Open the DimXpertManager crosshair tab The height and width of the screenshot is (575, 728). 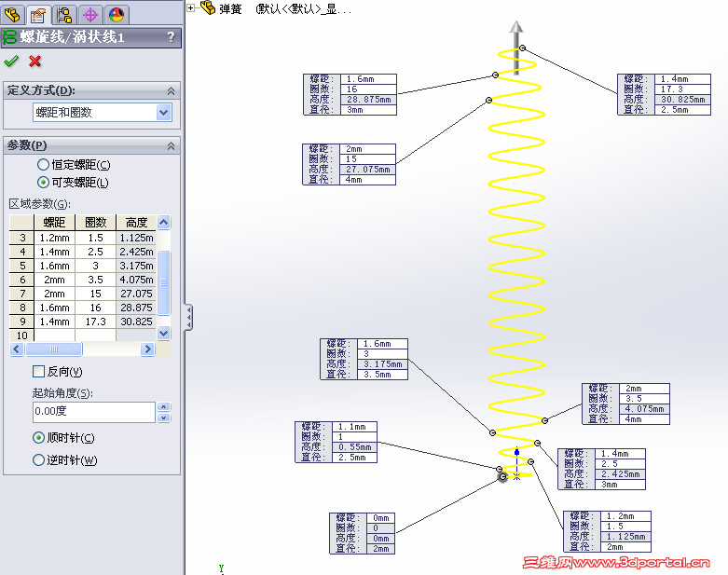[x=90, y=15]
